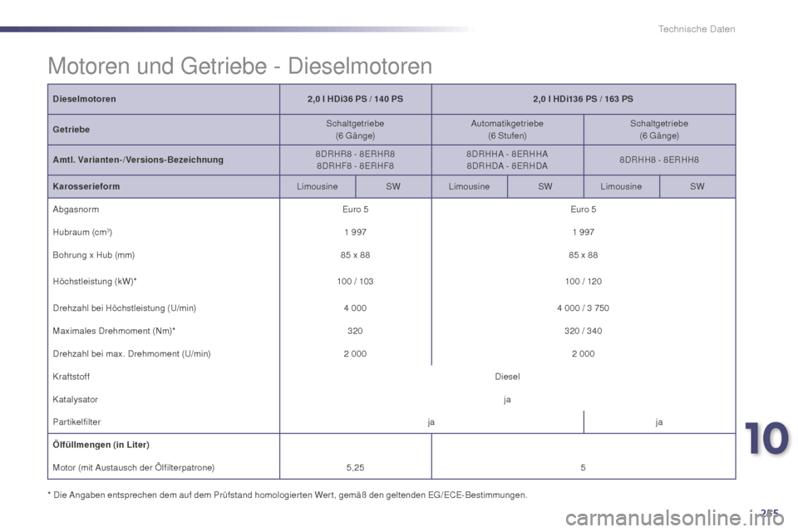Click the '320 / 340' torque value
The image size is (798, 532).
click(x=584, y=331)
